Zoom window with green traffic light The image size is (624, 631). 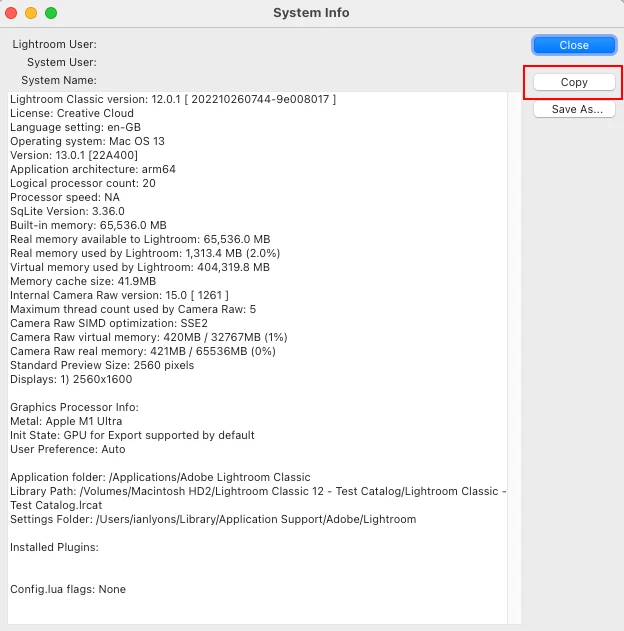point(51,13)
